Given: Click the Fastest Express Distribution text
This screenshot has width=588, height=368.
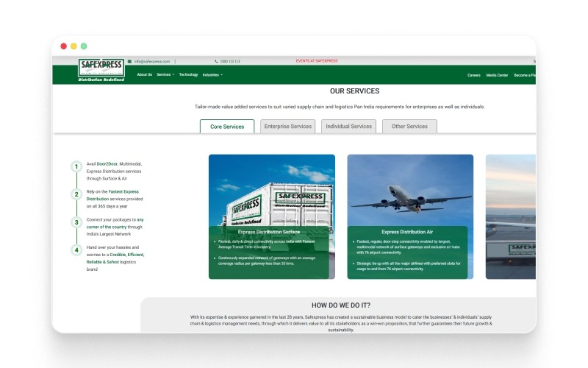Looking at the screenshot, I should pos(112,195).
